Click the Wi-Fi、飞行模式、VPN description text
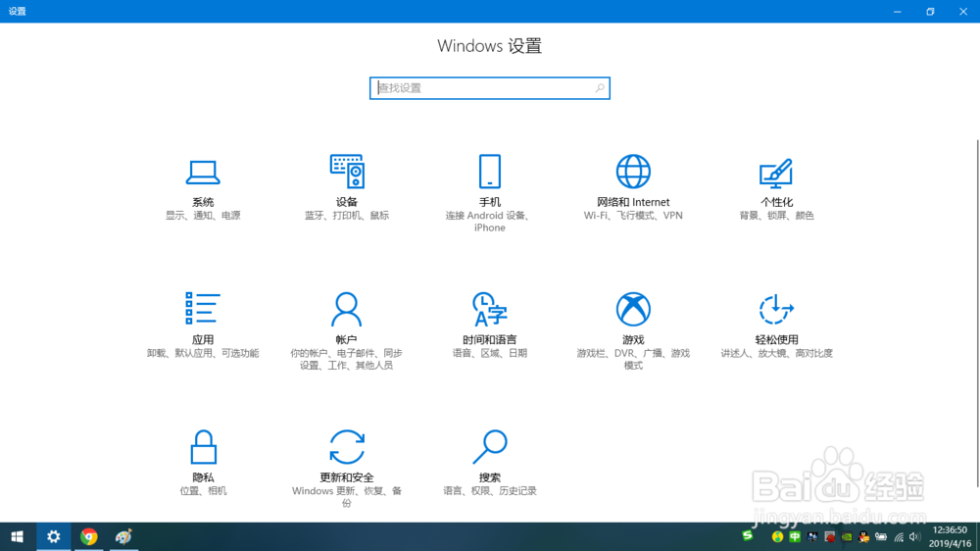This screenshot has width=980, height=551. coord(633,216)
